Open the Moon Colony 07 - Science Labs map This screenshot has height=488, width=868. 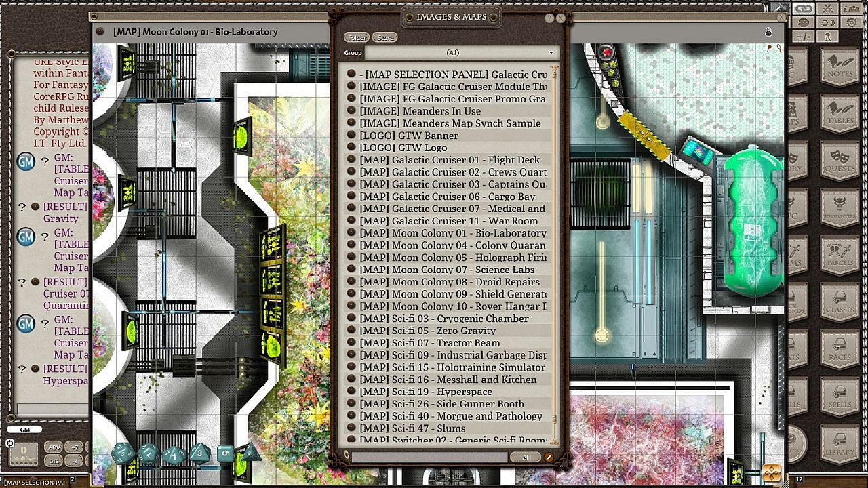(448, 270)
